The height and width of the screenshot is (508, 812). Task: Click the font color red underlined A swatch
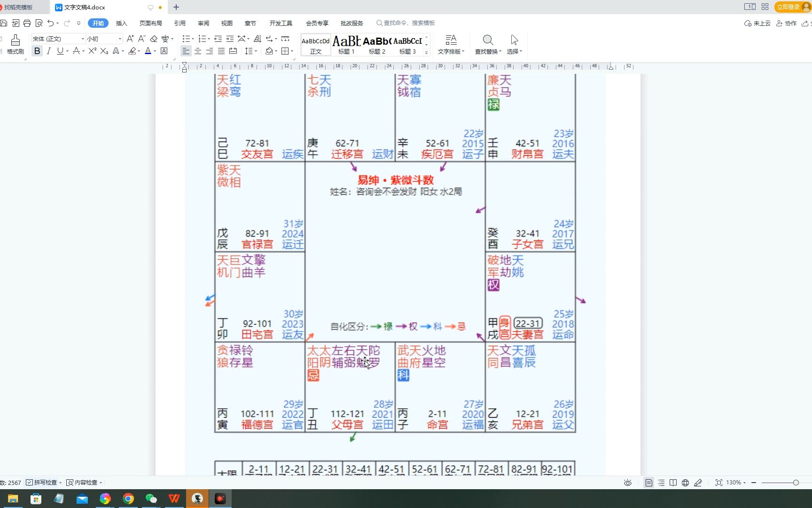pyautogui.click(x=148, y=51)
